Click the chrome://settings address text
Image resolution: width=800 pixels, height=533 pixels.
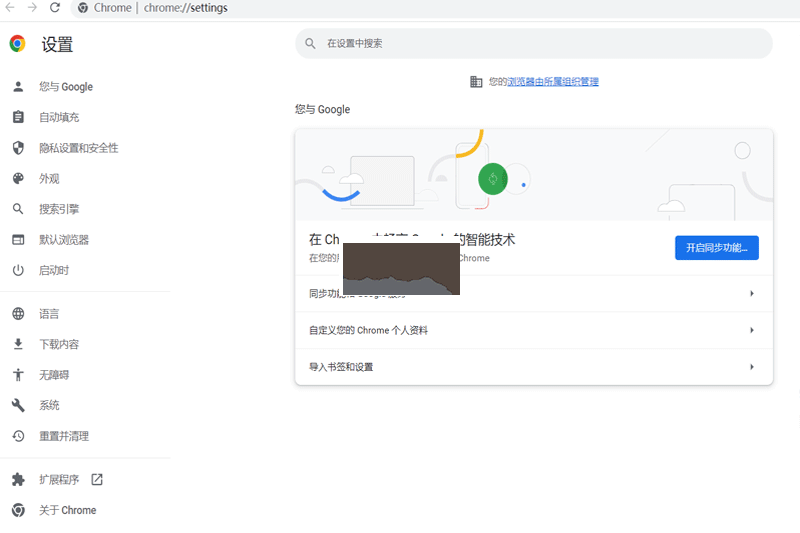pyautogui.click(x=186, y=8)
